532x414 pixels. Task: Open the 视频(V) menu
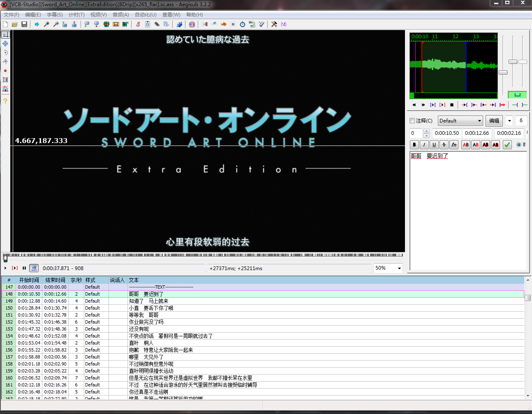tap(99, 15)
